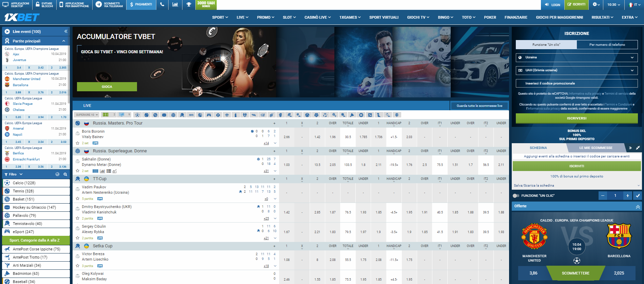Click the promo code input field
This screenshot has height=284, width=644.
point(577,83)
